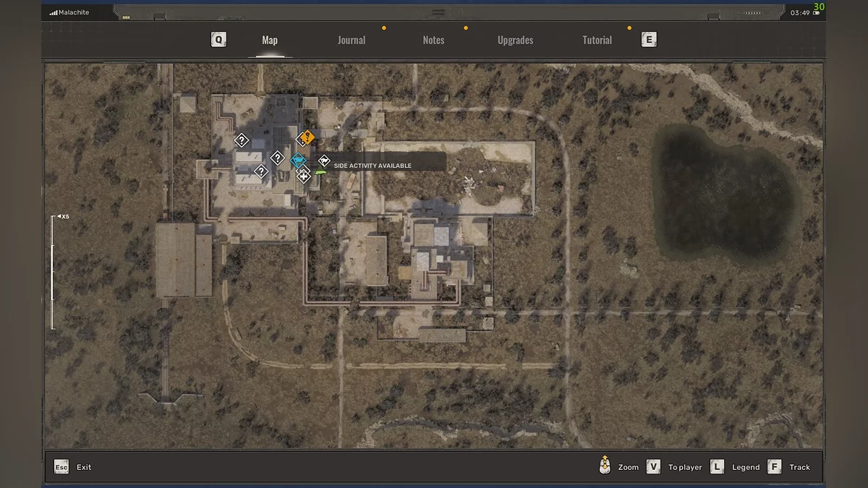Image resolution: width=868 pixels, height=488 pixels.
Task: Select the medic cross marker on the map
Action: 303,175
